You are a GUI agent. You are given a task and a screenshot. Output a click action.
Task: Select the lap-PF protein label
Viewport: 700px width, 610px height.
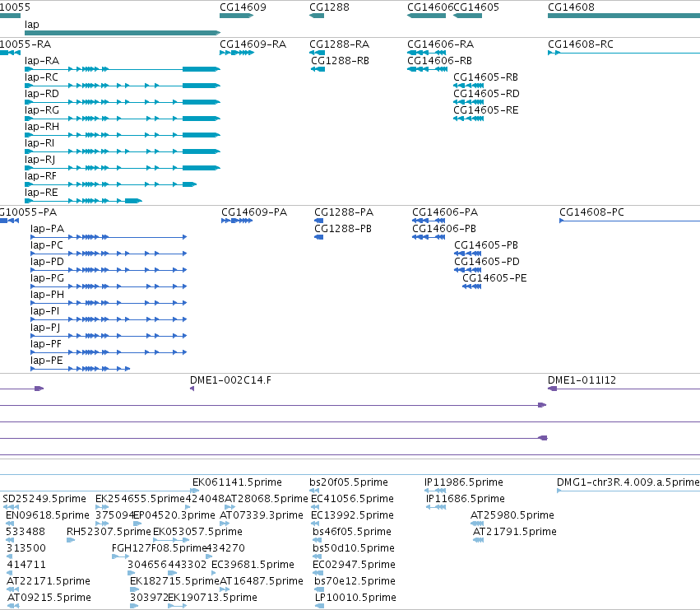(46, 345)
